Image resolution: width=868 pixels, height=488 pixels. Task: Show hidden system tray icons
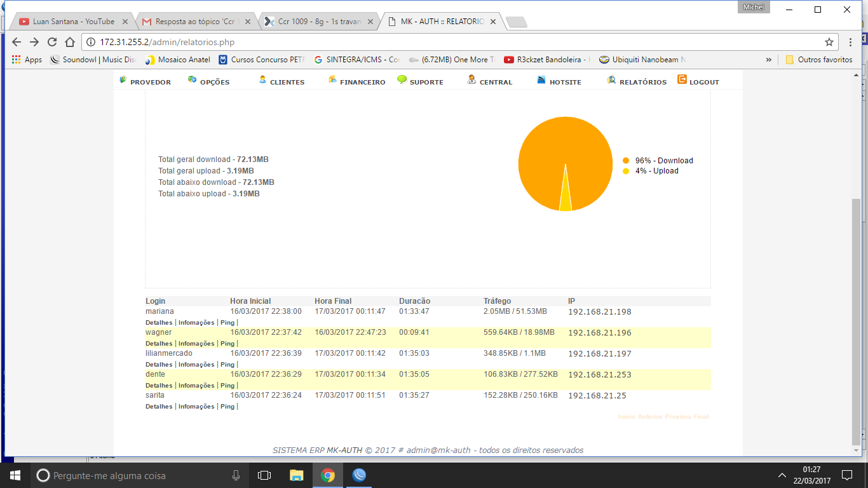point(782,475)
